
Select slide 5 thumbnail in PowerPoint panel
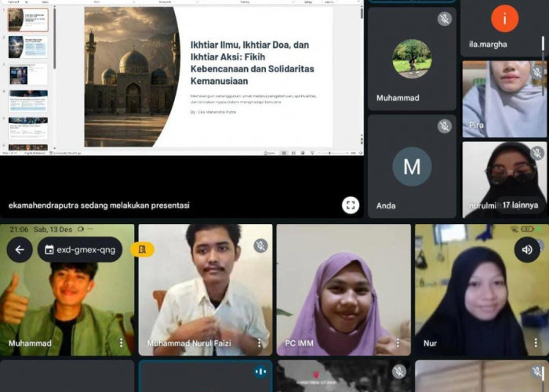coord(28,128)
